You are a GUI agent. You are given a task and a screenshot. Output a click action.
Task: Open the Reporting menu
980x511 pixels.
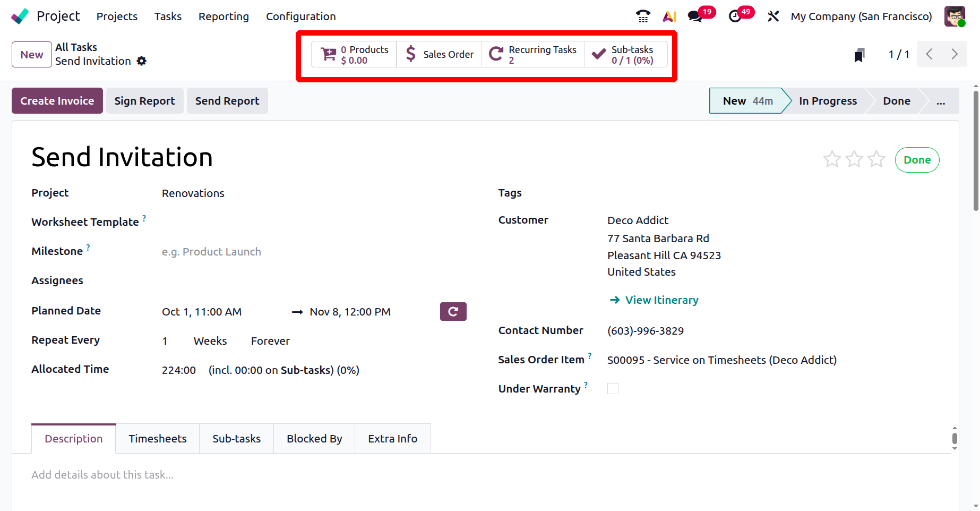coord(223,16)
